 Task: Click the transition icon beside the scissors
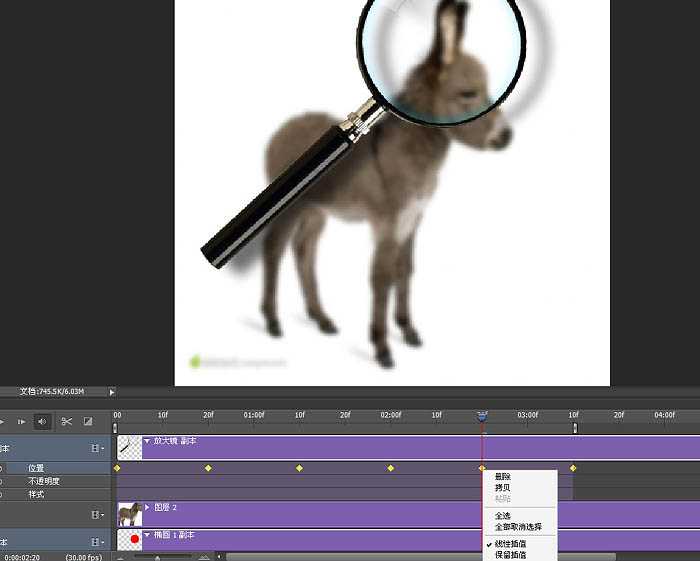[x=88, y=422]
